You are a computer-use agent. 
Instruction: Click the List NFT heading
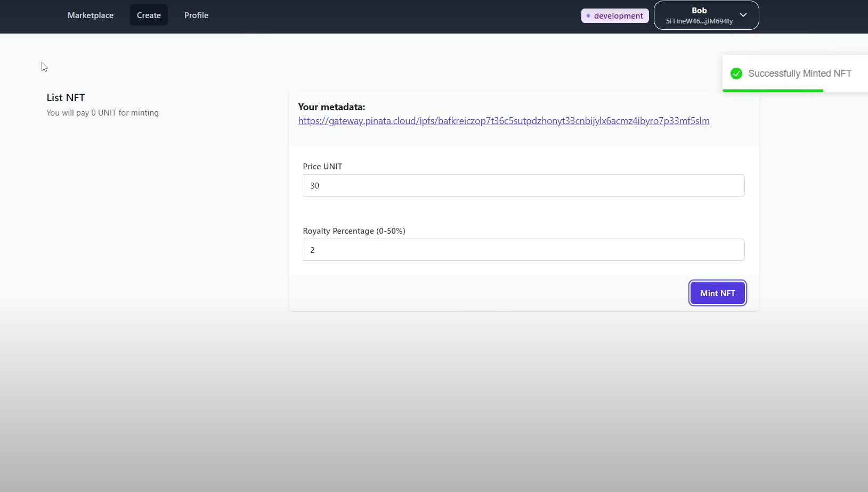tap(66, 97)
